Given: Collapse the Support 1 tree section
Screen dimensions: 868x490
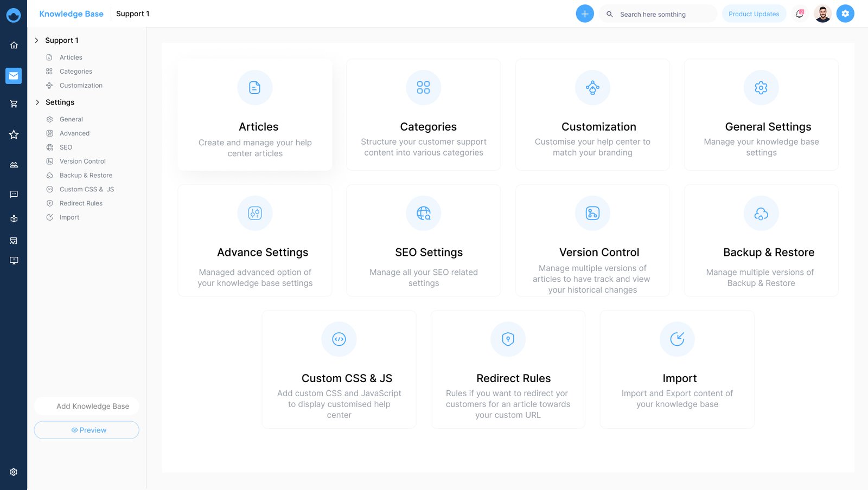Looking at the screenshot, I should 37,40.
